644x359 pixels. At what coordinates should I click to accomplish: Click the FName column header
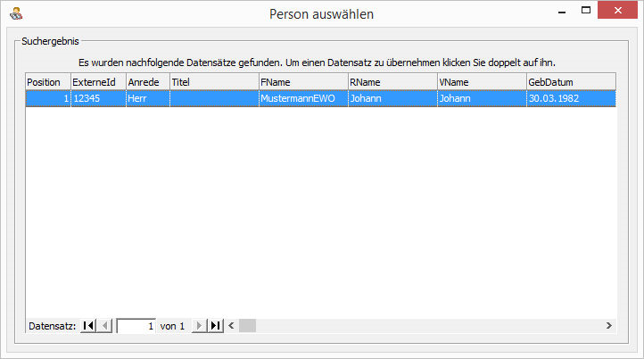tap(302, 81)
